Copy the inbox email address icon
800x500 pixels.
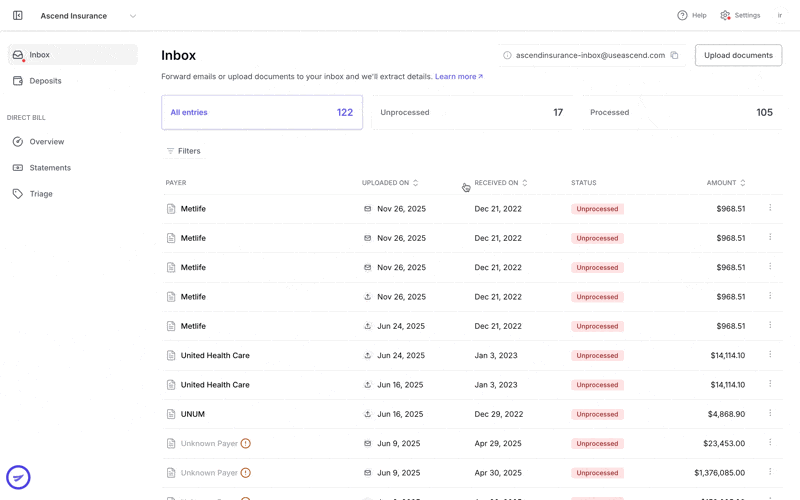point(674,55)
